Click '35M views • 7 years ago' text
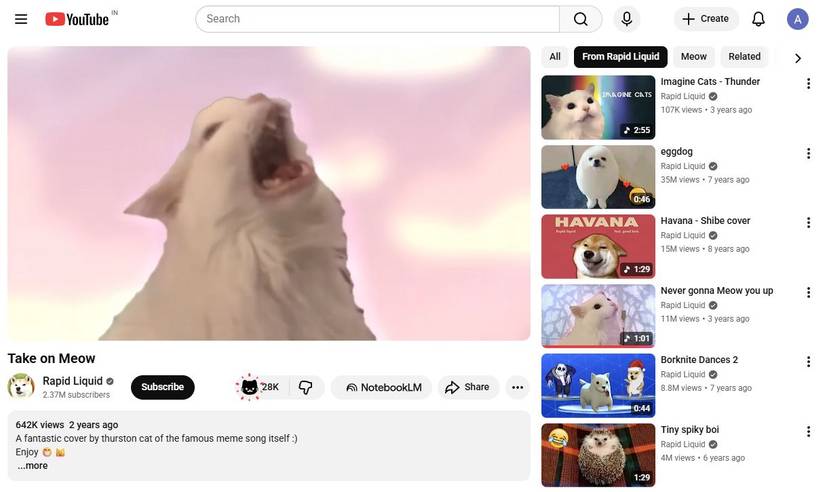Viewport: 825px width, 492px height. point(705,180)
